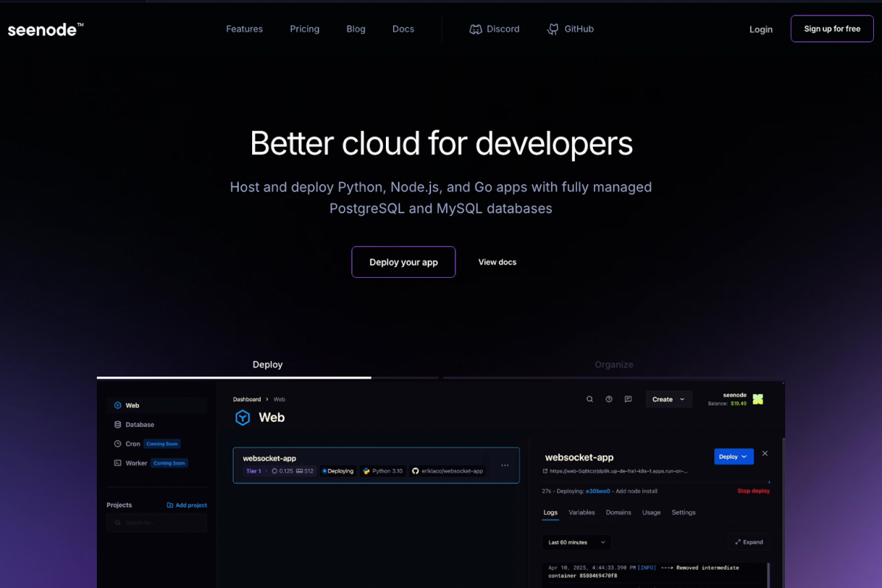Click the Projects search field
This screenshot has height=588, width=882.
tap(157, 523)
